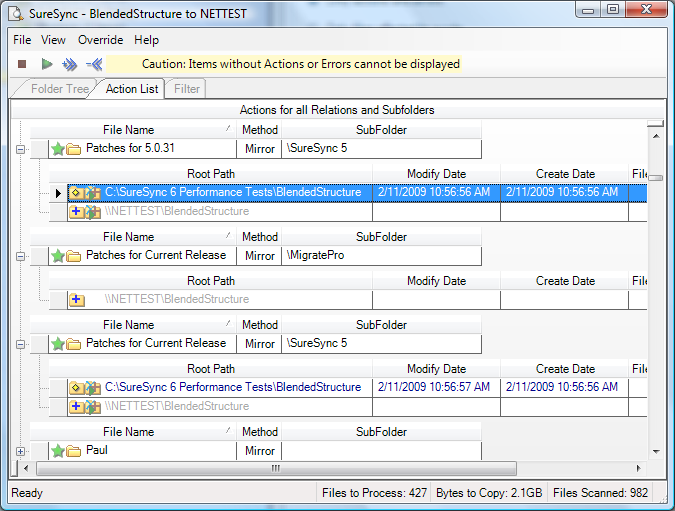The width and height of the screenshot is (675, 511).
Task: Click the blue collapse-all arrows icon
Action: tap(94, 64)
